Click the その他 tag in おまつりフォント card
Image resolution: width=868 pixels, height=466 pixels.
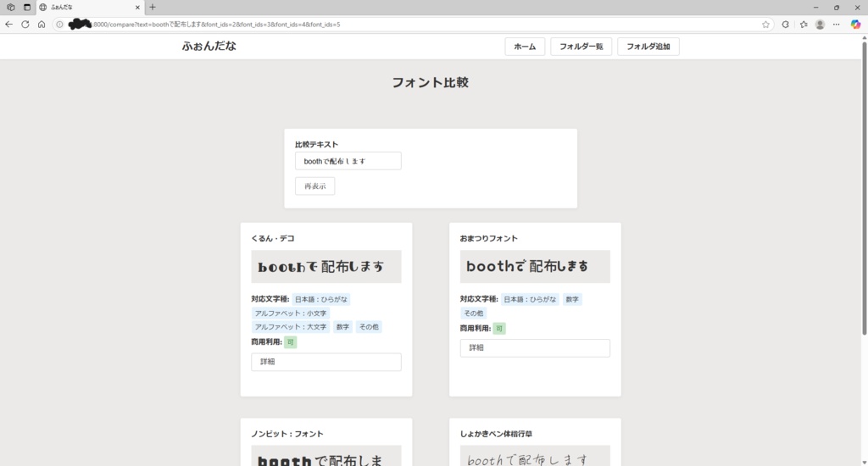[473, 313]
